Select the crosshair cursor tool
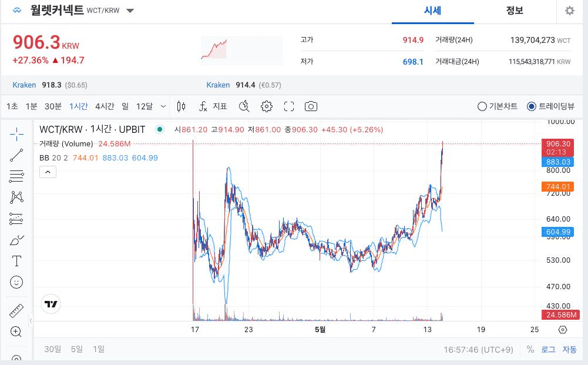 pyautogui.click(x=16, y=134)
